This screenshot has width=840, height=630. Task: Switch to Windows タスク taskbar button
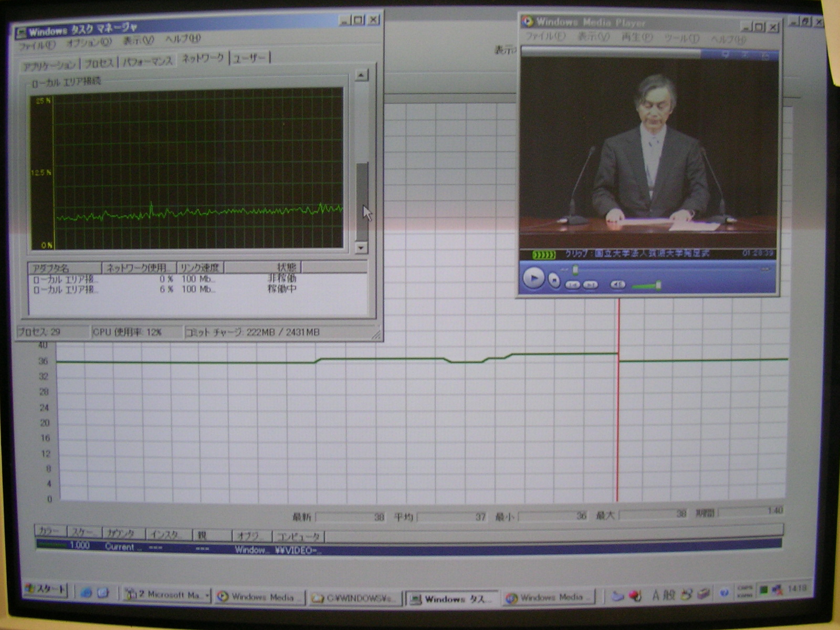point(453,599)
